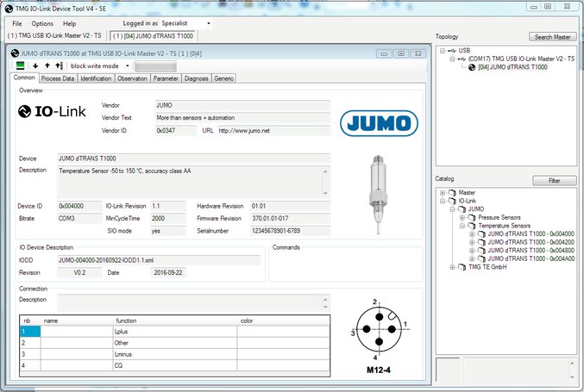Click the download (down arrow) toolbar icon

tap(35, 65)
